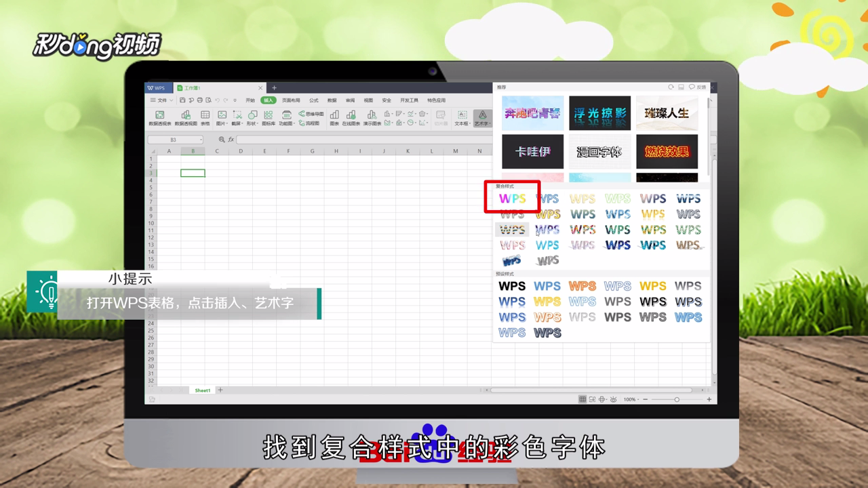Select the orange WPS preset style

click(x=583, y=286)
